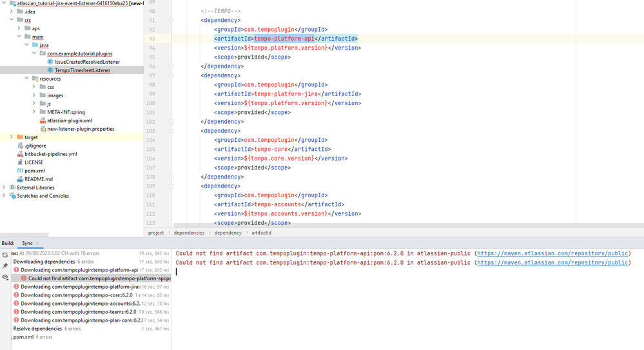The width and height of the screenshot is (644, 350).
Task: Click fold marker on line 97 dependency
Action: pos(171,75)
